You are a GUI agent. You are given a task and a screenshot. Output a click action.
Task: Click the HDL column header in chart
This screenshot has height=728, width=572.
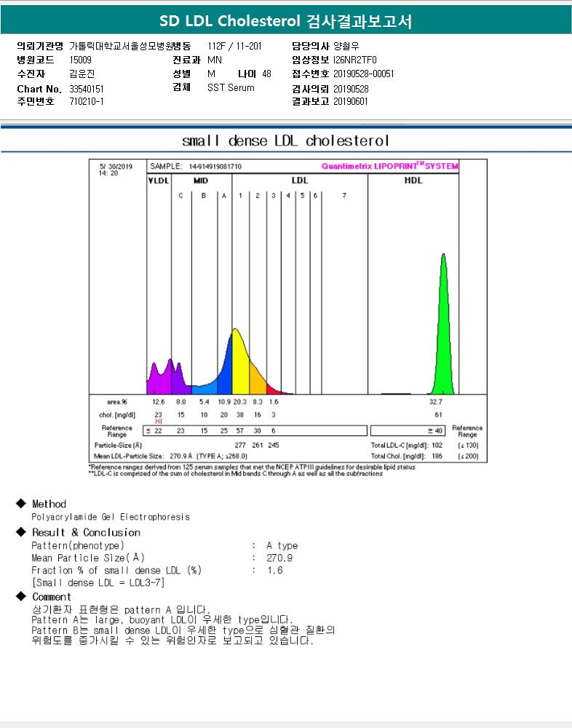pyautogui.click(x=413, y=181)
